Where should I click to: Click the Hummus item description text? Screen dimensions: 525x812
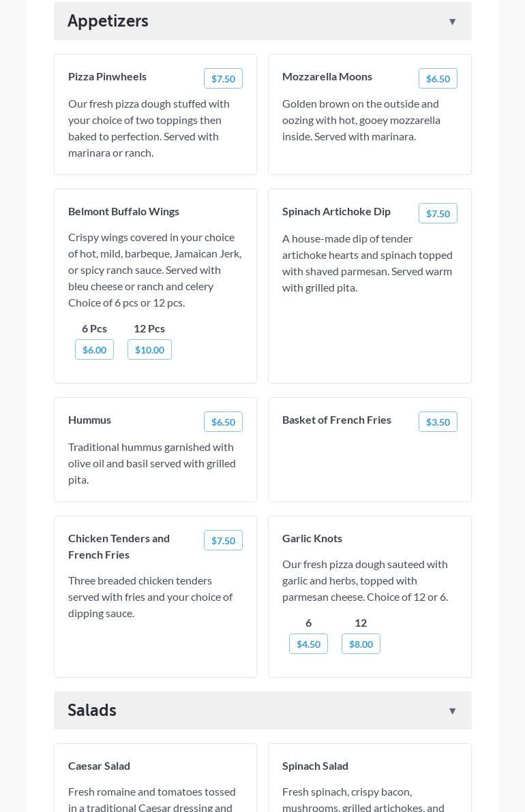point(151,463)
